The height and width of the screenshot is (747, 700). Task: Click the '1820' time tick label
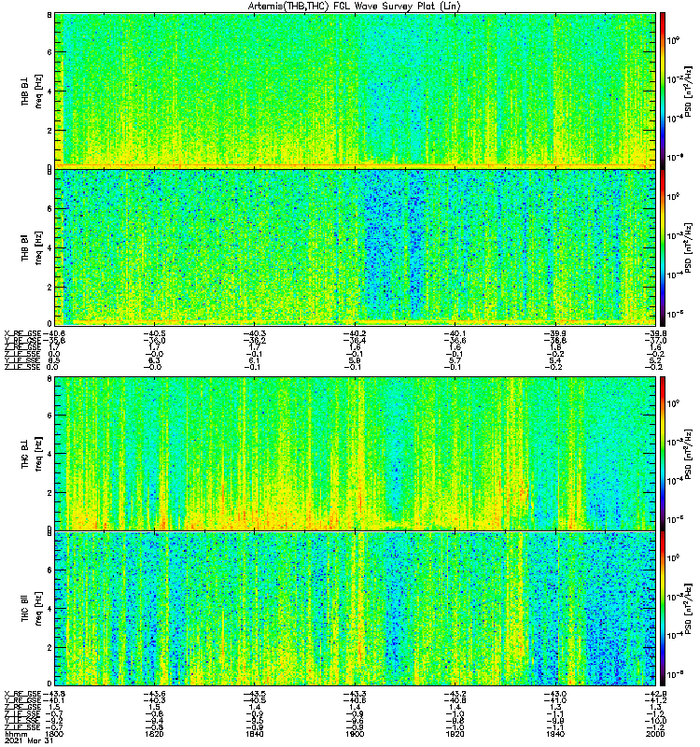(x=154, y=734)
